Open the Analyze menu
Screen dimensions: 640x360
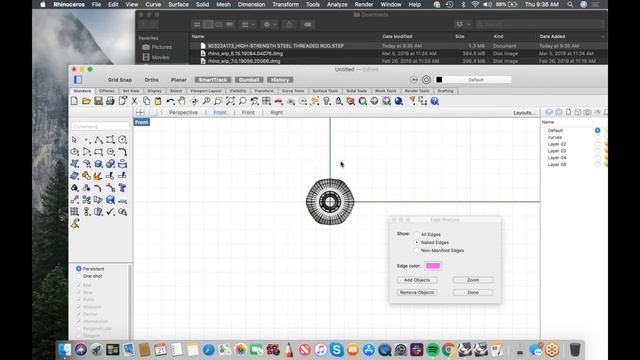tap(337, 4)
